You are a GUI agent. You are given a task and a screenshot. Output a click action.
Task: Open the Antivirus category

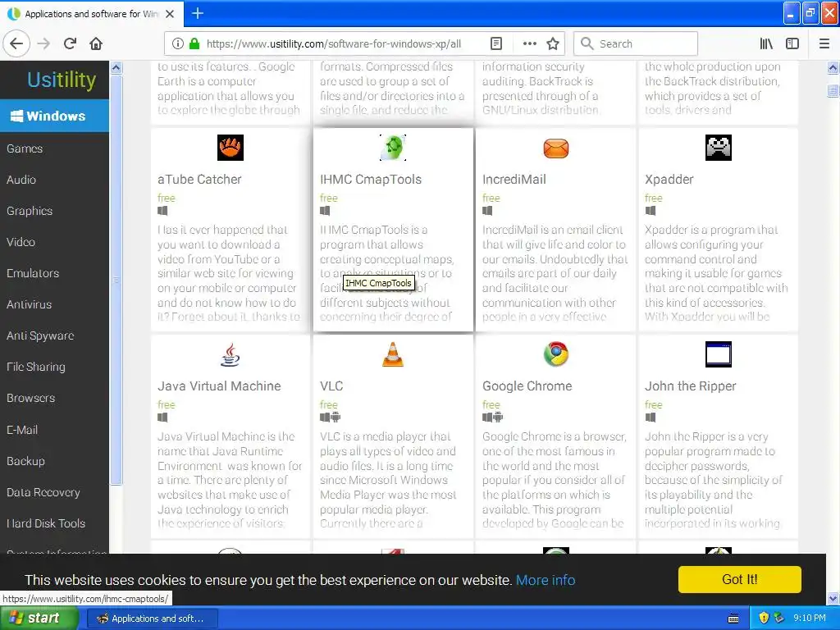29,304
